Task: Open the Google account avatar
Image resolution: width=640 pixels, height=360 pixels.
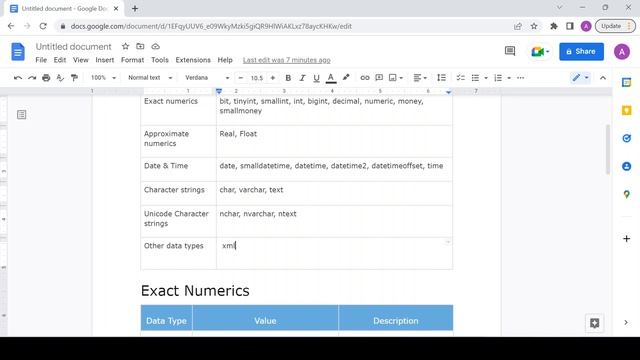Action: pos(622,51)
